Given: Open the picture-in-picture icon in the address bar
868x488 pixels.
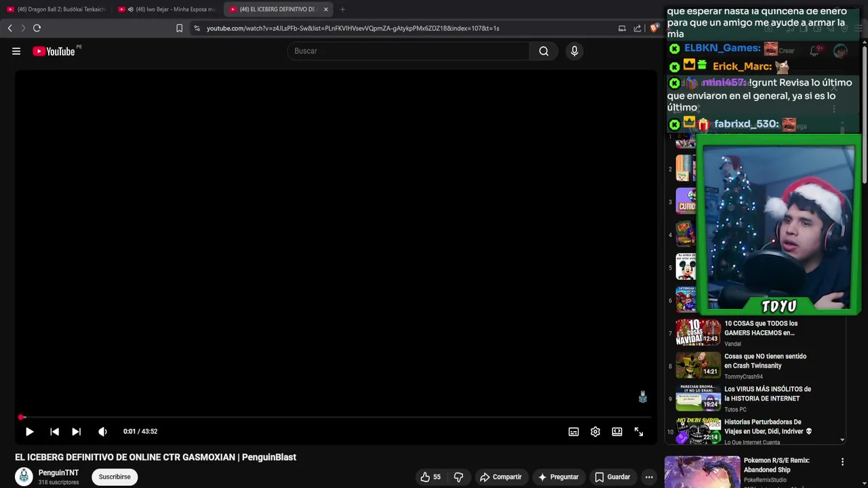Looking at the screenshot, I should click(622, 28).
